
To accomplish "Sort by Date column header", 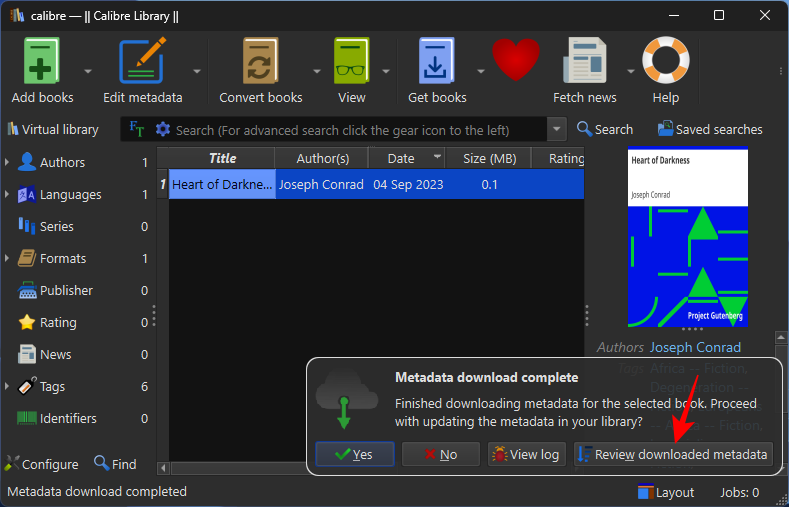I will pos(407,158).
